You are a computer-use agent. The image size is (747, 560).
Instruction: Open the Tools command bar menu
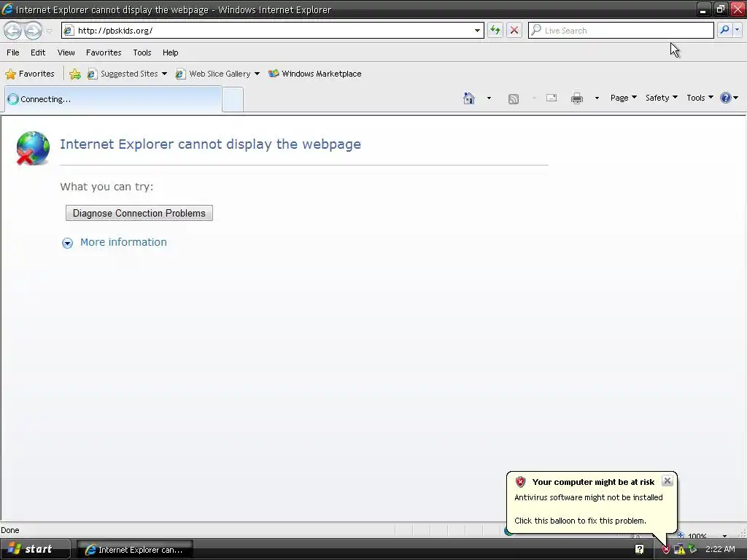[700, 98]
